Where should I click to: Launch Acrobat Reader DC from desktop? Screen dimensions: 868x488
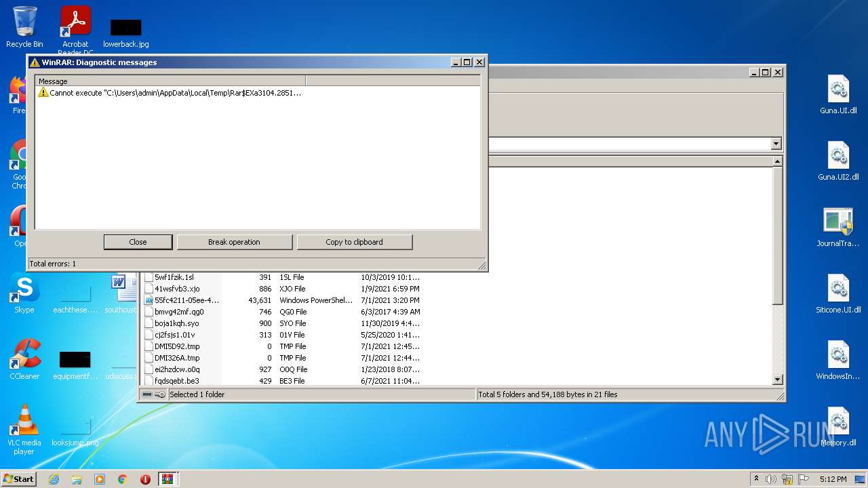(x=75, y=30)
